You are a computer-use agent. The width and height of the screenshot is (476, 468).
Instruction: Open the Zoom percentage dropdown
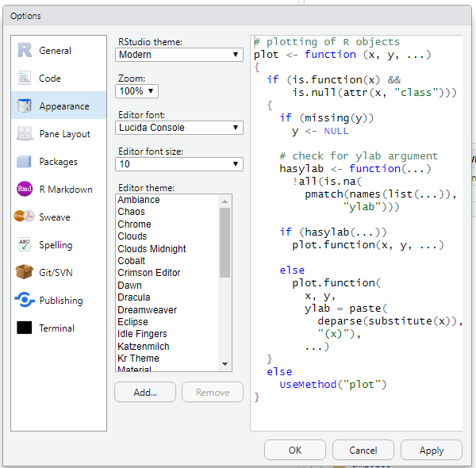pos(137,91)
